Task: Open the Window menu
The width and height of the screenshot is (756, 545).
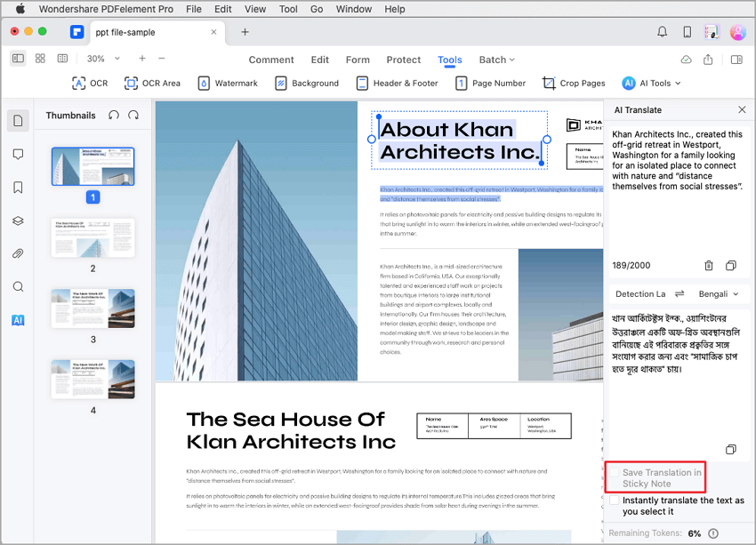Action: tap(353, 9)
